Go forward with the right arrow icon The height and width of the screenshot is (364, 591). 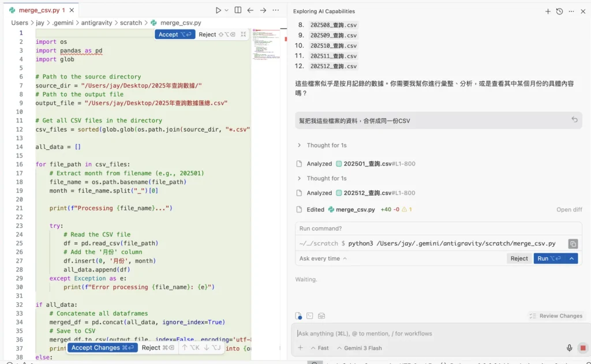[x=263, y=10]
